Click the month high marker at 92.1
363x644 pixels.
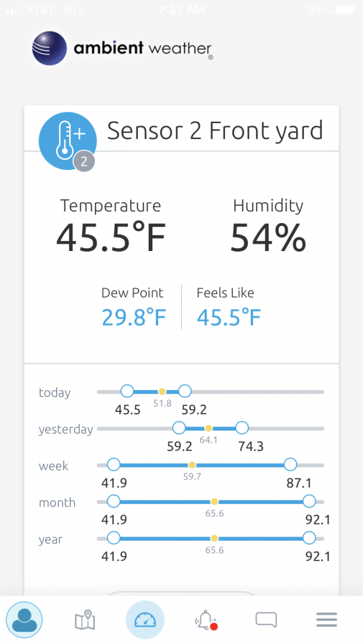pos(309,501)
